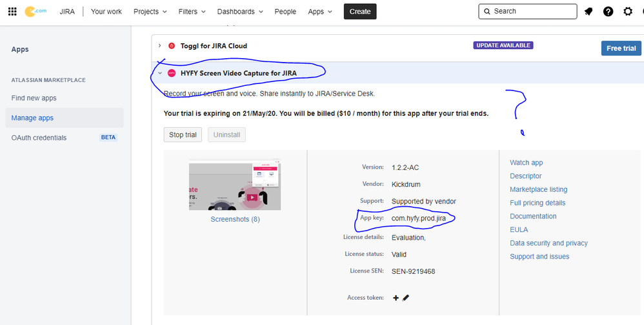The image size is (644, 325).
Task: Open the settings gear icon
Action: 628,12
